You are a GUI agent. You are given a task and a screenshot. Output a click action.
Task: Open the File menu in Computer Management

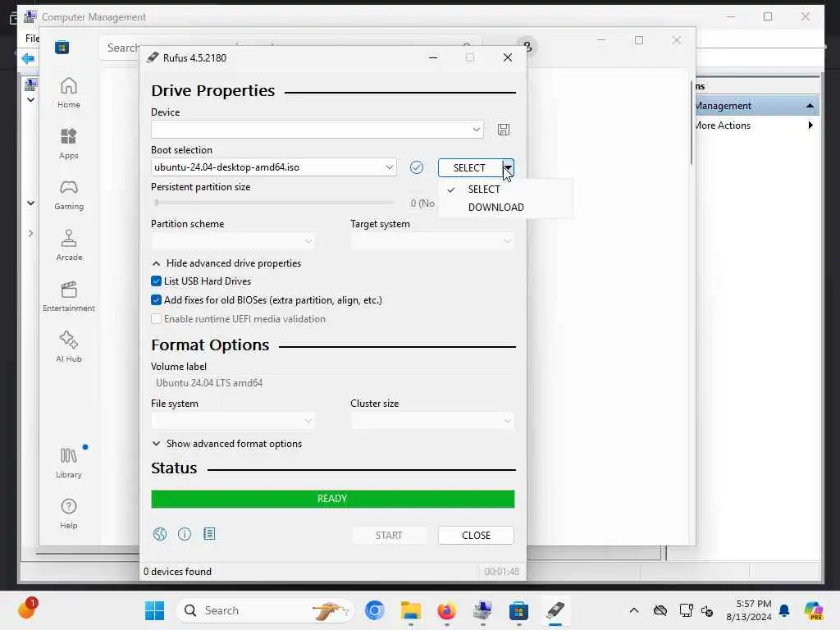coord(32,38)
